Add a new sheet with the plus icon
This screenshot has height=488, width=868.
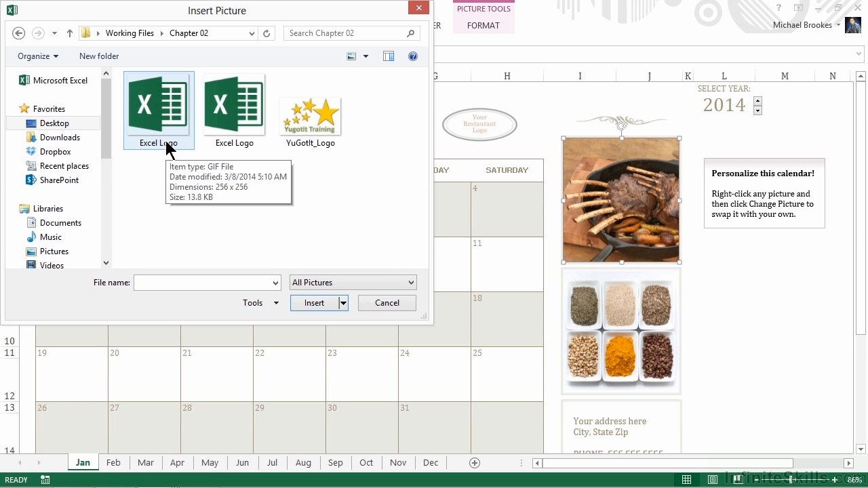pyautogui.click(x=475, y=463)
